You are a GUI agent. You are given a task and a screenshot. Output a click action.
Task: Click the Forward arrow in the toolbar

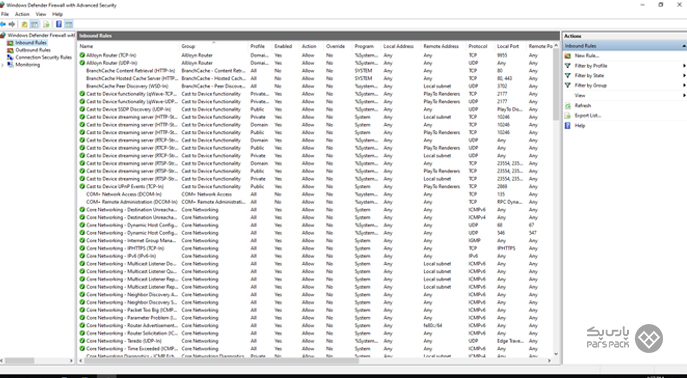click(12, 24)
